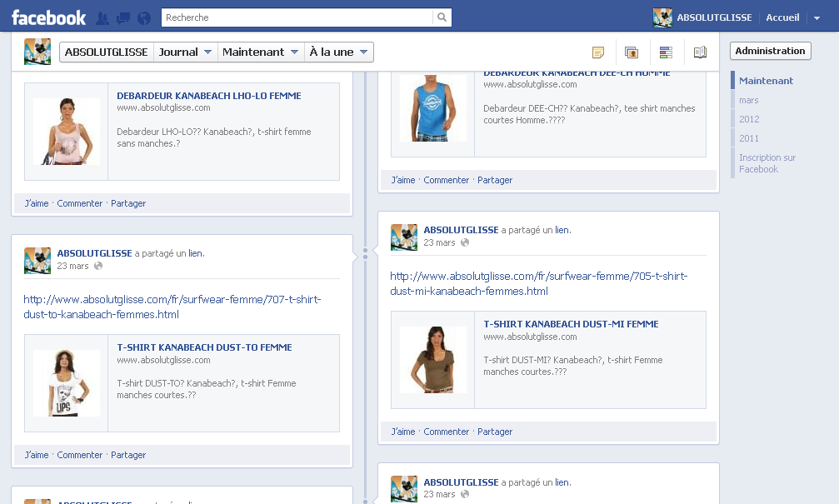
Task: Click ABSOLUTGLISSE author name on DUST-TO post
Action: coord(95,253)
